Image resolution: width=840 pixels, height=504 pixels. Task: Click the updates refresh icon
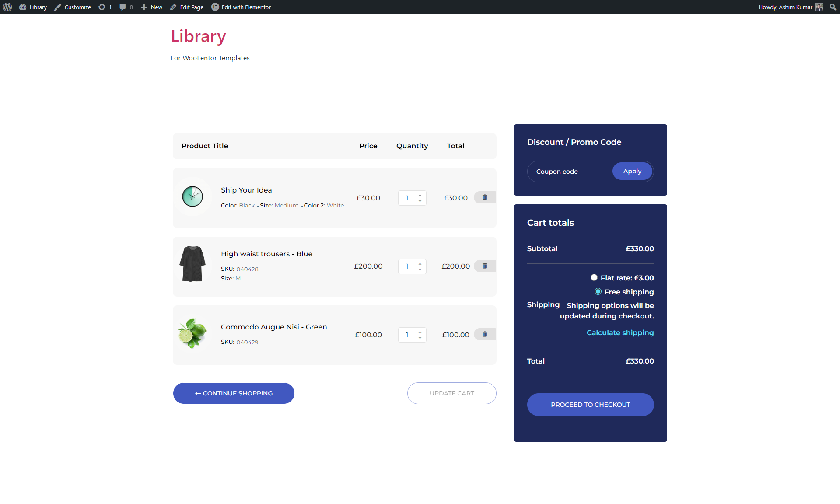[x=102, y=7]
